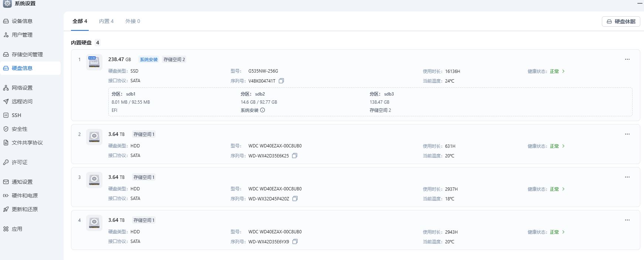Screen dimensions: 644x260
Task: Open 文件共享协议 sidebar entry
Action: pyautogui.click(x=30, y=143)
